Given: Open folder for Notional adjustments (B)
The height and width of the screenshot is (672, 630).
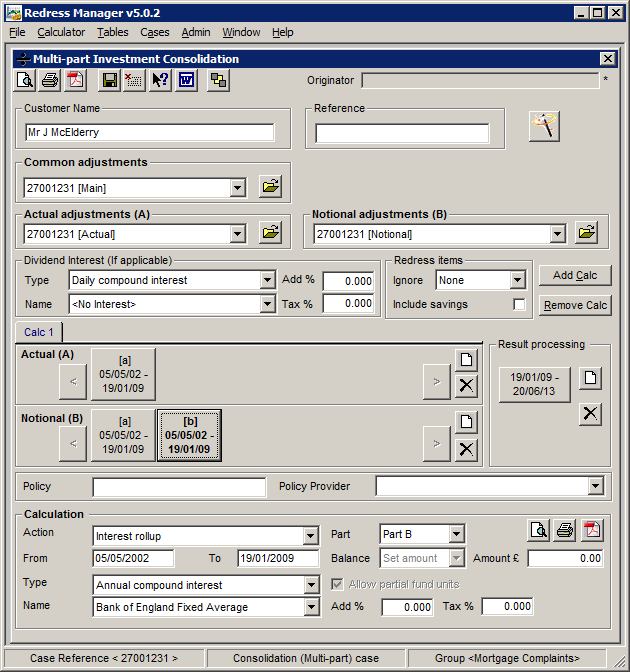Looking at the screenshot, I should [x=586, y=233].
